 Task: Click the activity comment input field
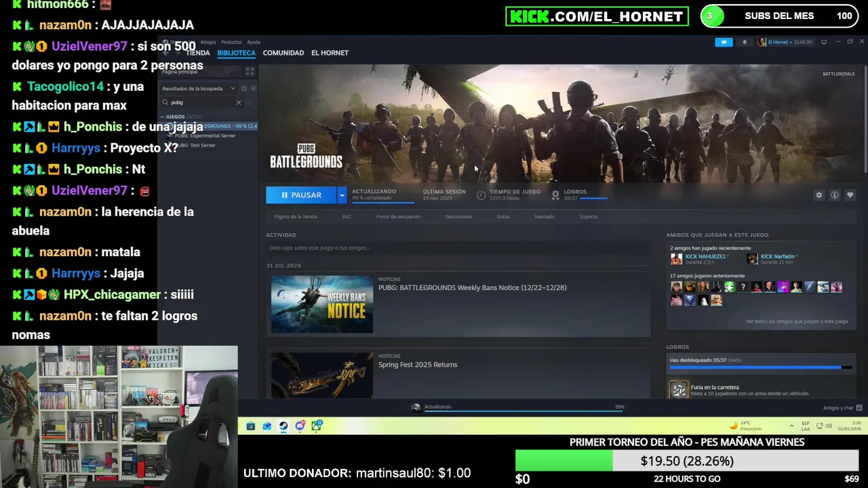point(458,248)
